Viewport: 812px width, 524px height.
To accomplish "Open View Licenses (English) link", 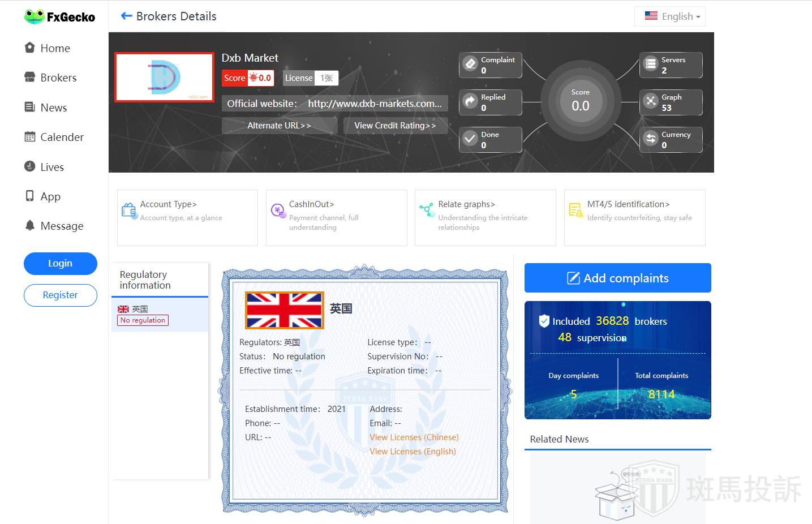I will (x=413, y=452).
